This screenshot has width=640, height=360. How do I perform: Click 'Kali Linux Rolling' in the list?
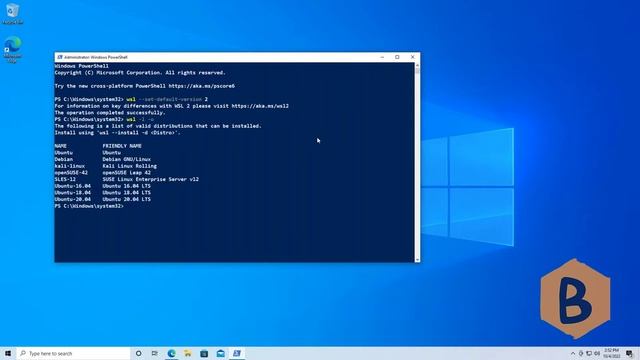click(129, 166)
